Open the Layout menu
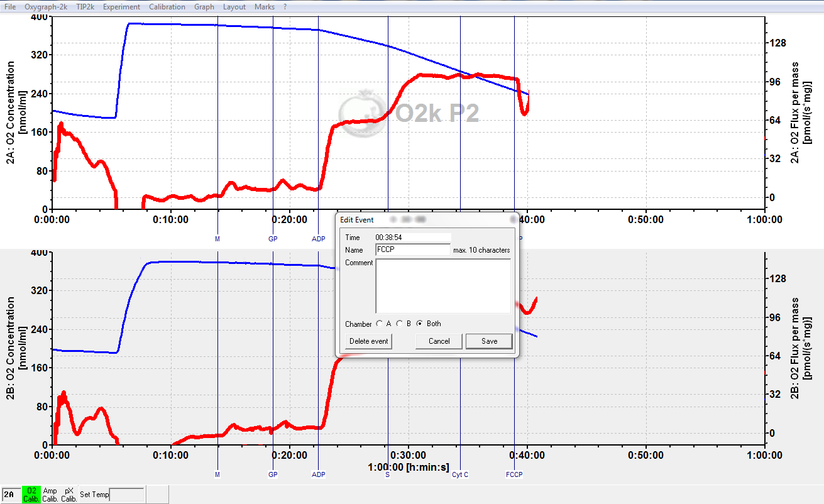 point(234,7)
